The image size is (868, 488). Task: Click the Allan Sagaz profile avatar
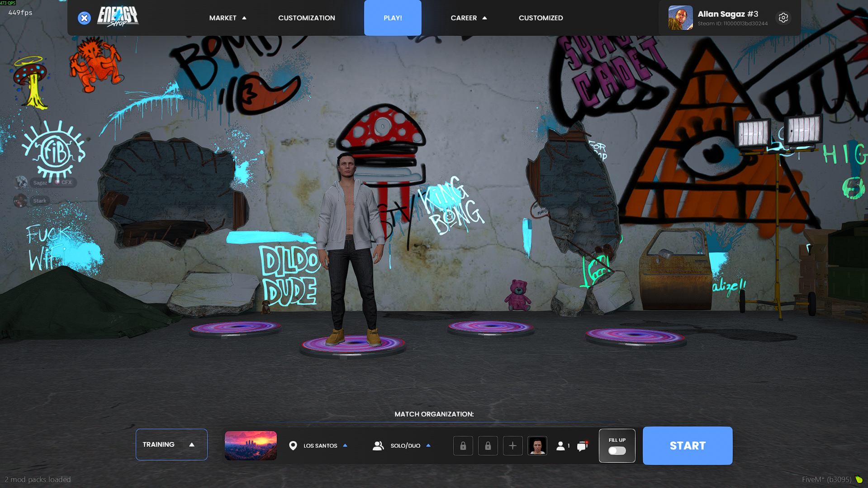click(680, 18)
